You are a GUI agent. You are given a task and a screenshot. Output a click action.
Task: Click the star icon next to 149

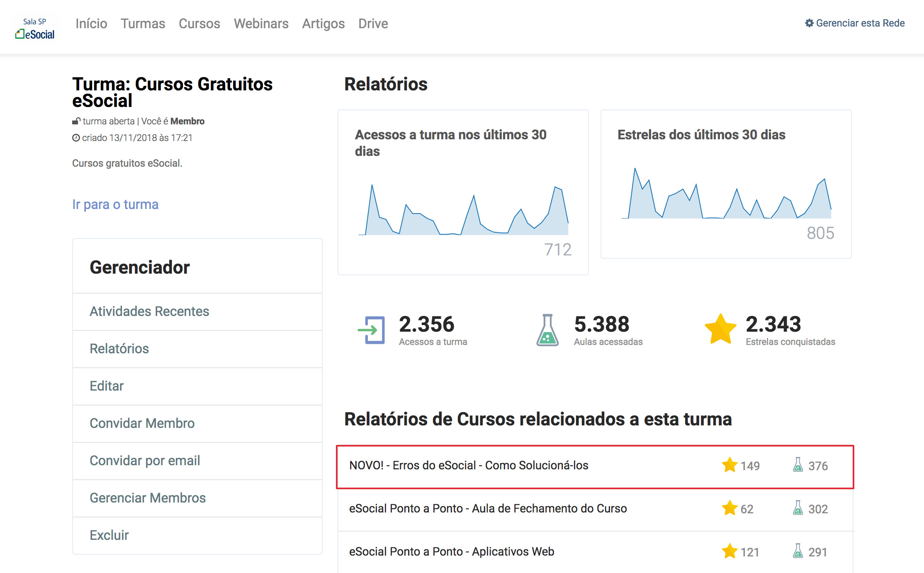click(729, 465)
